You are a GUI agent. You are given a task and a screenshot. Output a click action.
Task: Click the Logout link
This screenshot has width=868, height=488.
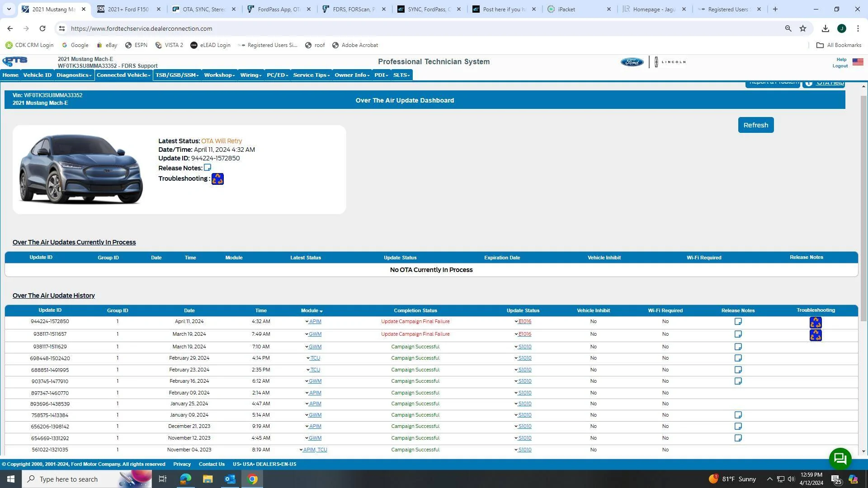840,66
